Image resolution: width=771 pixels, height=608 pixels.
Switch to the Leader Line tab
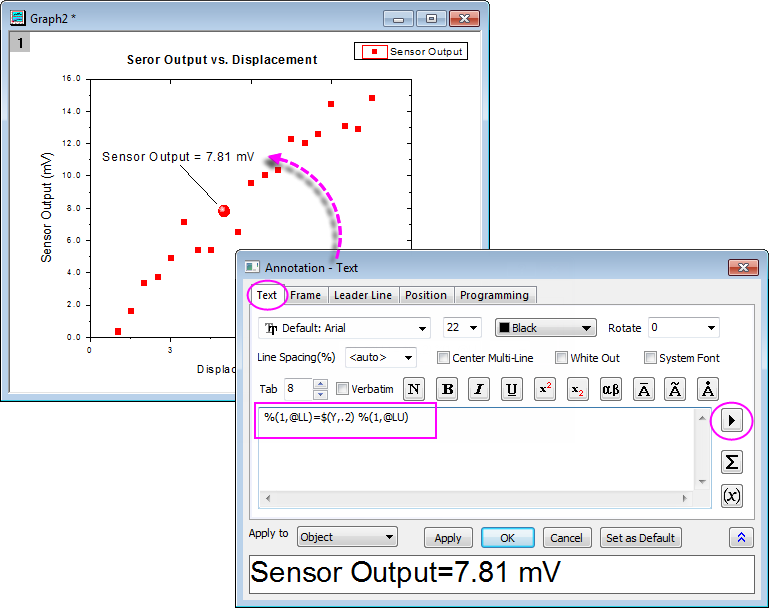pyautogui.click(x=363, y=295)
